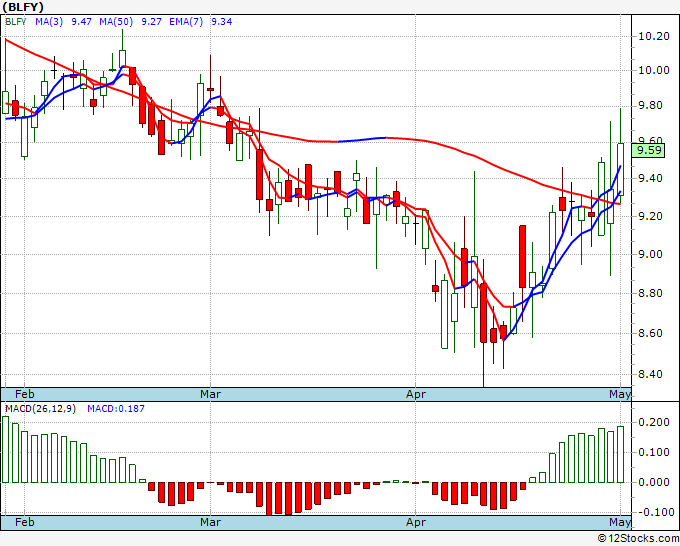The height and width of the screenshot is (546, 680).
Task: Click the 0.000 MACD axis label
Action: [654, 482]
